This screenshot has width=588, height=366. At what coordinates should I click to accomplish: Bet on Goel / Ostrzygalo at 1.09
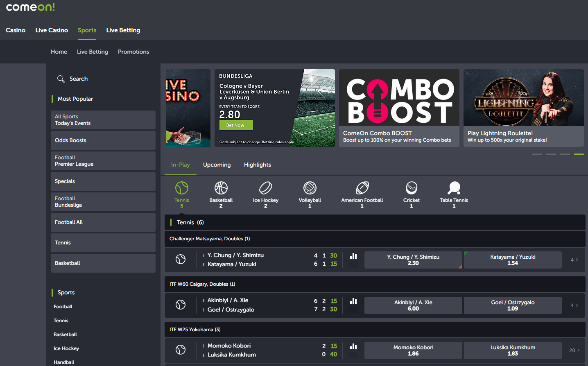pyautogui.click(x=513, y=305)
